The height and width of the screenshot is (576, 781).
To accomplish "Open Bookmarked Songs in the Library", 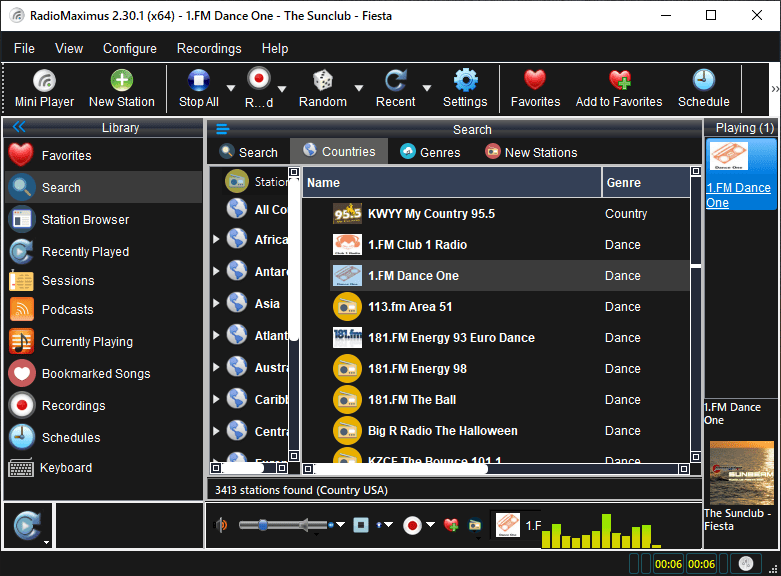I will [x=103, y=373].
